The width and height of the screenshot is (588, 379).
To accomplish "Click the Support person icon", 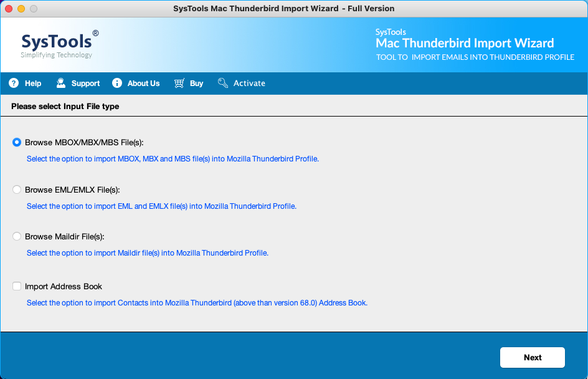I will coord(61,83).
